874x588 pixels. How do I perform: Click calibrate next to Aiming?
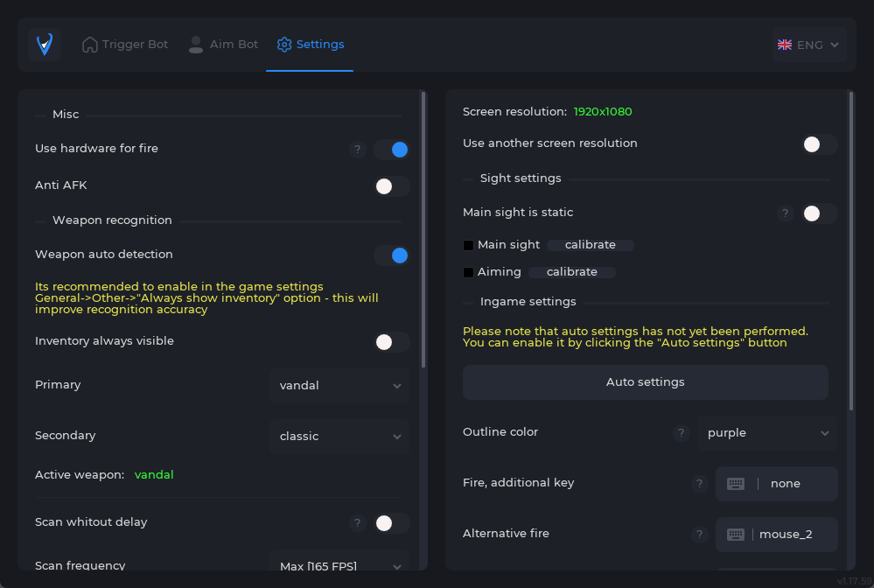(x=572, y=272)
